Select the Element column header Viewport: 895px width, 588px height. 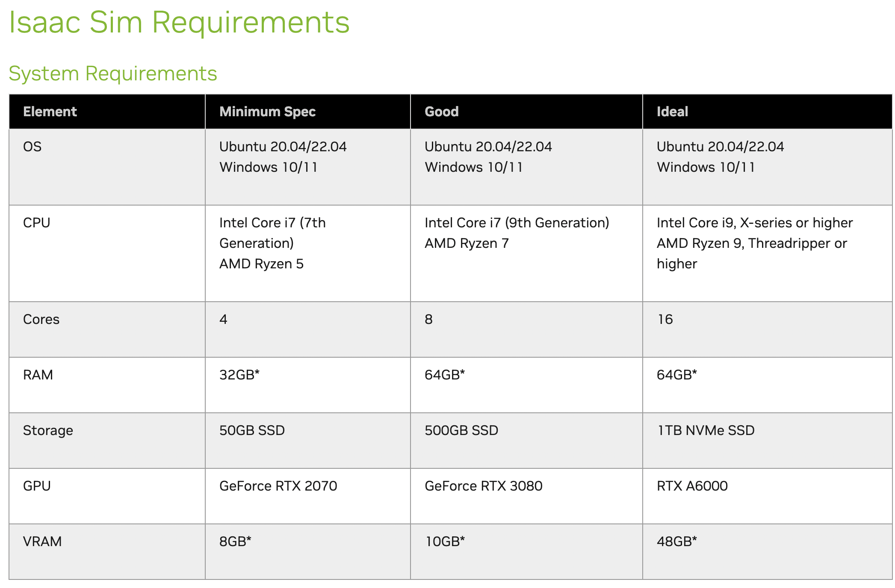pyautogui.click(x=50, y=112)
